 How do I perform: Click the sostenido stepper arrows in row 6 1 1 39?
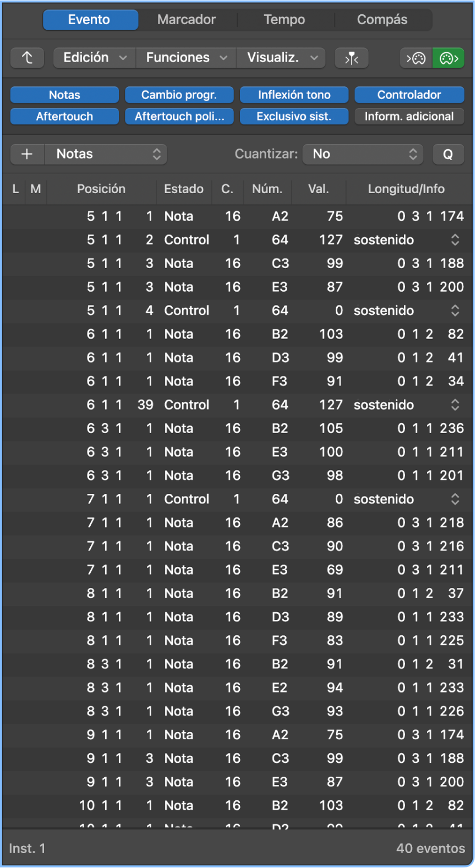(455, 405)
